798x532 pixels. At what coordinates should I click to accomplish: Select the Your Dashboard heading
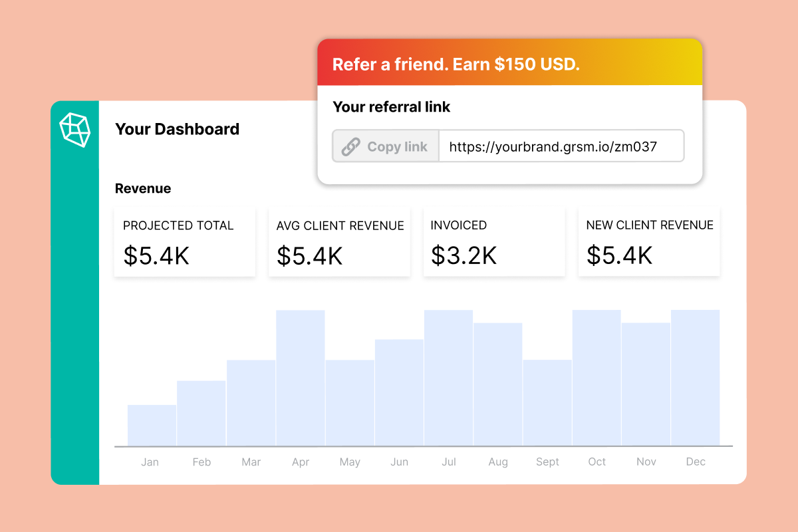coord(177,129)
